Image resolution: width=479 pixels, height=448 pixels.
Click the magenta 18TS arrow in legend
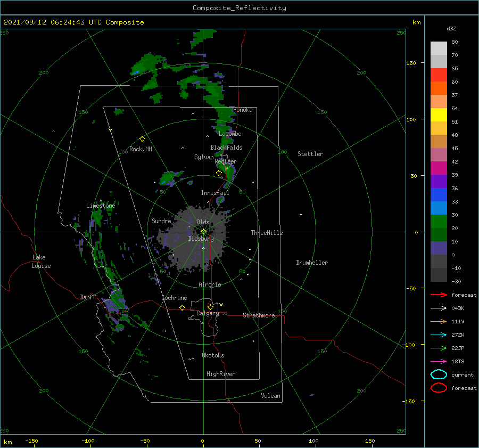coord(439,362)
